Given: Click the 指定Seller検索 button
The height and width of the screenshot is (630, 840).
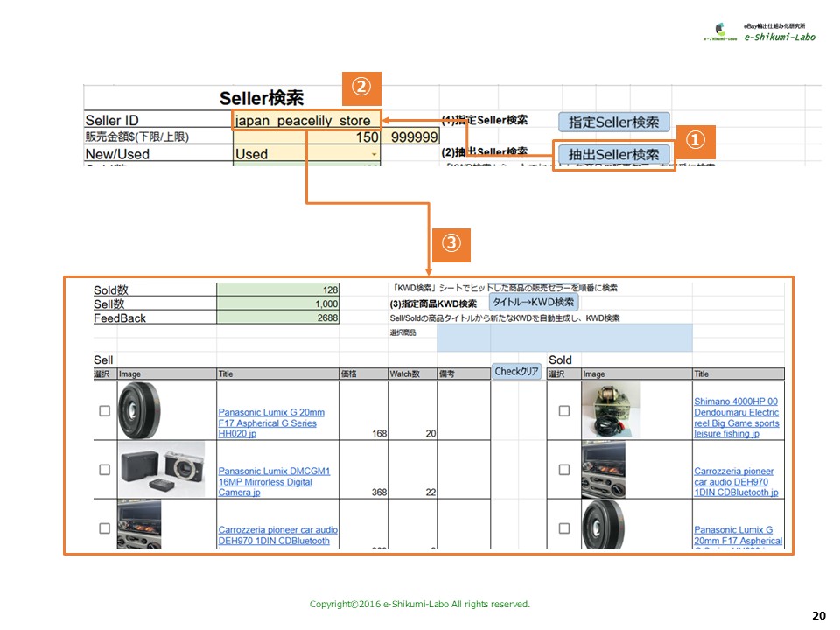Looking at the screenshot, I should point(613,122).
